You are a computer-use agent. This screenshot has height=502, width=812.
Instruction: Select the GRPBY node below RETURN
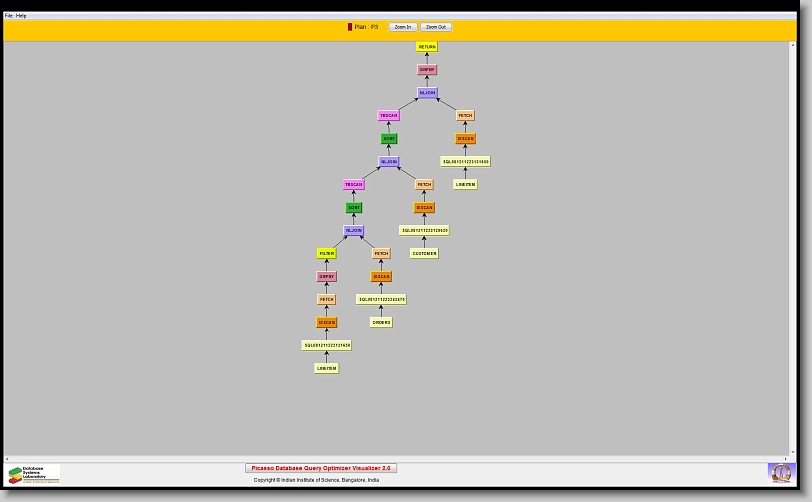(x=427, y=70)
